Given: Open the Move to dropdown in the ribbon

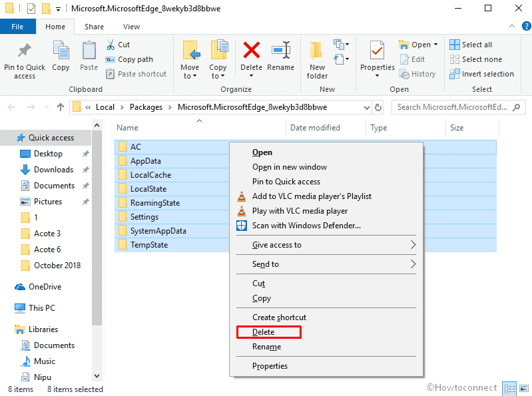Looking at the screenshot, I should tap(190, 71).
